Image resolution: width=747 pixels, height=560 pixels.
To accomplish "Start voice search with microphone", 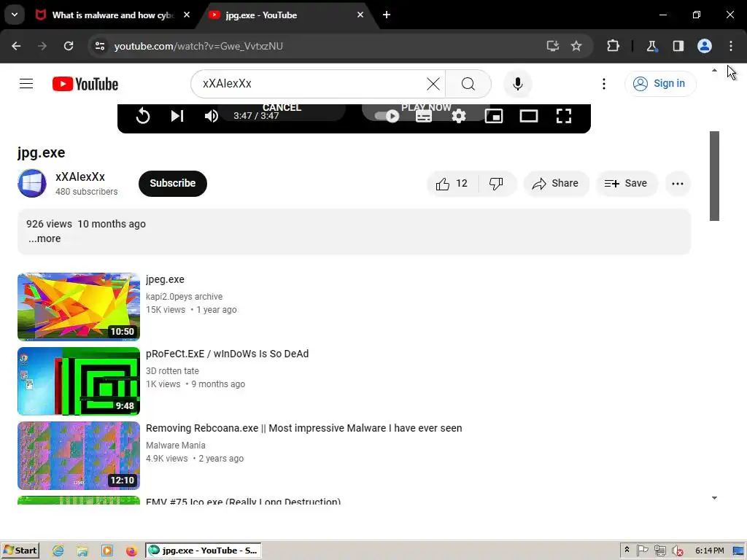I will (518, 84).
